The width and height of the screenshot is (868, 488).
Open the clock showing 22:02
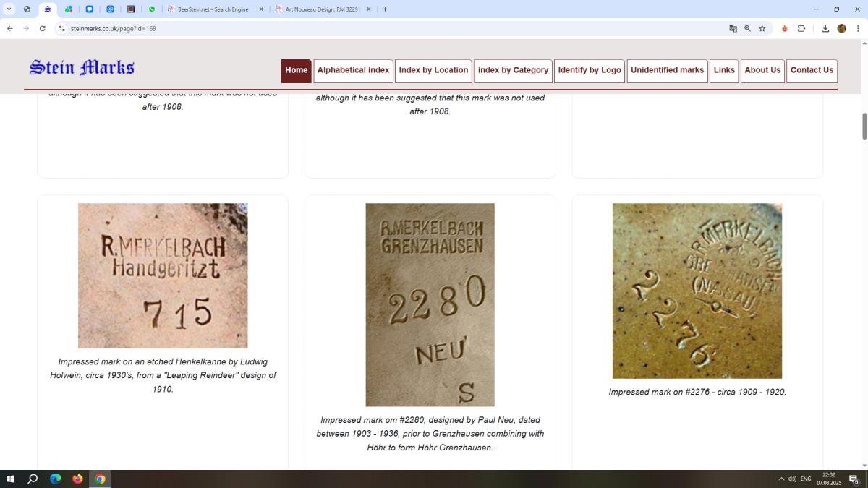tap(829, 479)
